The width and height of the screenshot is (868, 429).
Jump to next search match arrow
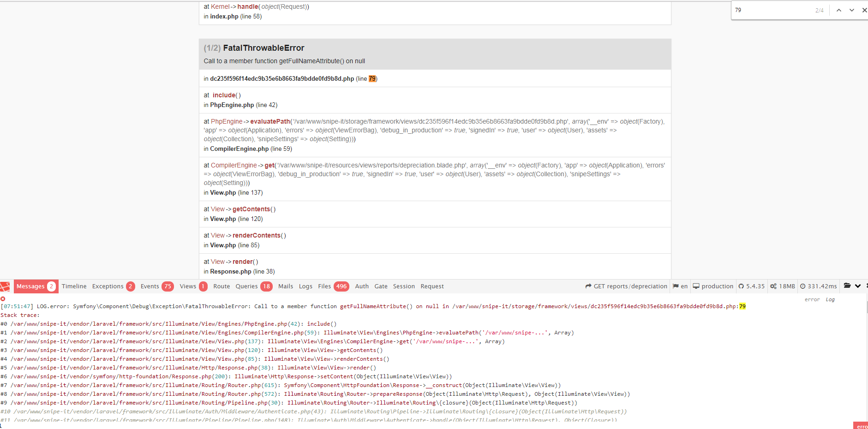851,10
